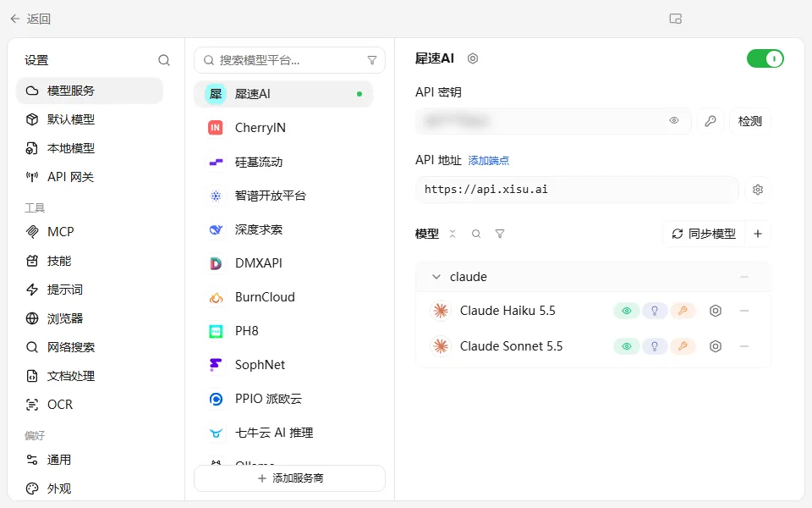Open provider settings icon beside 犀速AI title
Viewport: 812px width, 508px height.
tap(472, 58)
